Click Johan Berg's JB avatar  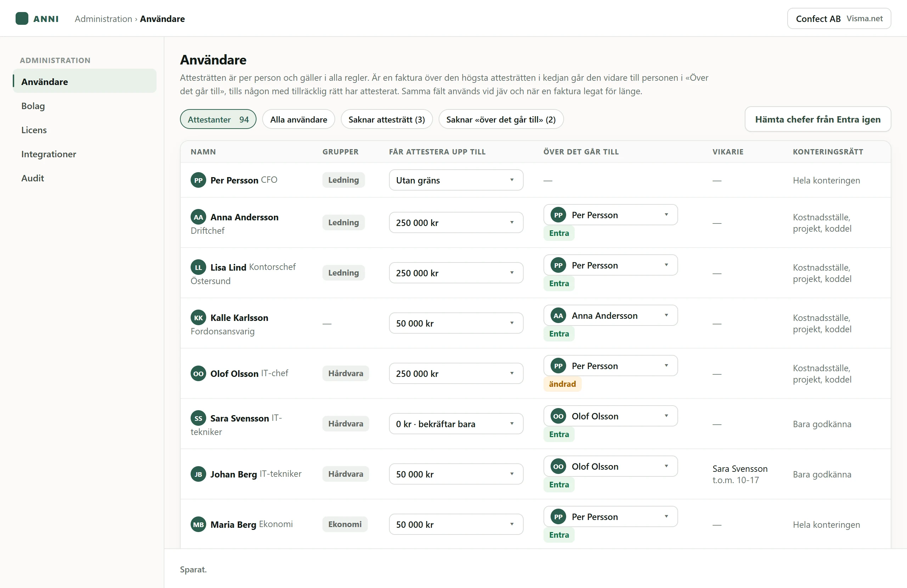198,474
